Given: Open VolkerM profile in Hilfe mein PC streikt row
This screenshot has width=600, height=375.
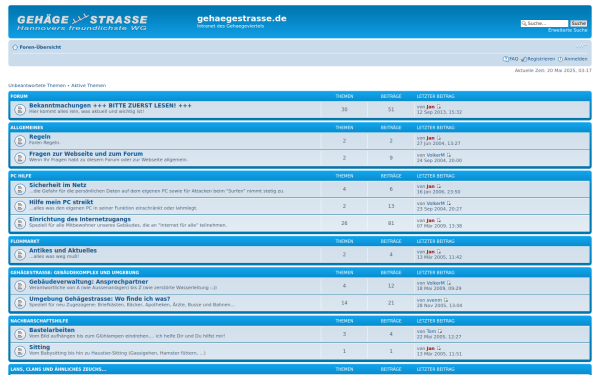Looking at the screenshot, I should [x=435, y=204].
